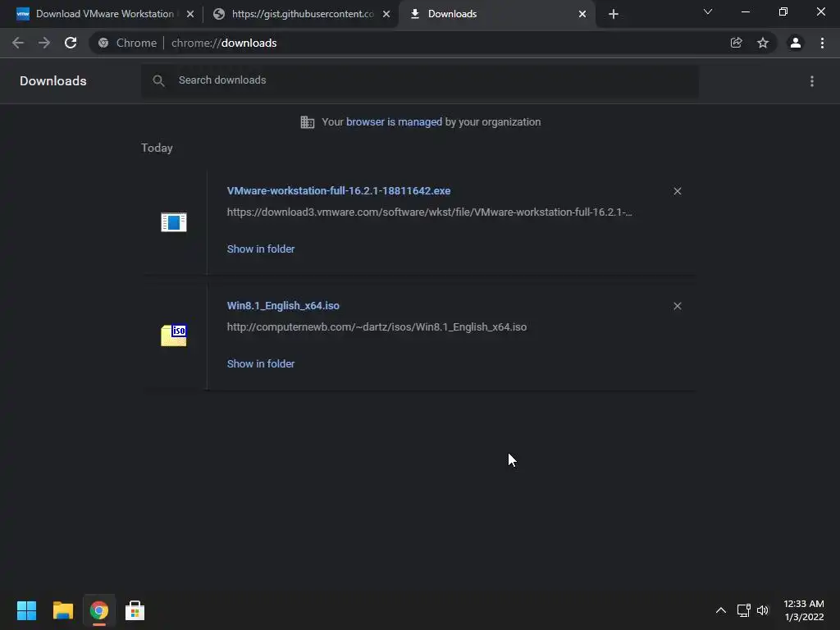Image resolution: width=840 pixels, height=630 pixels.
Task: Close the Download VMware Workstation tab
Action: (190, 14)
